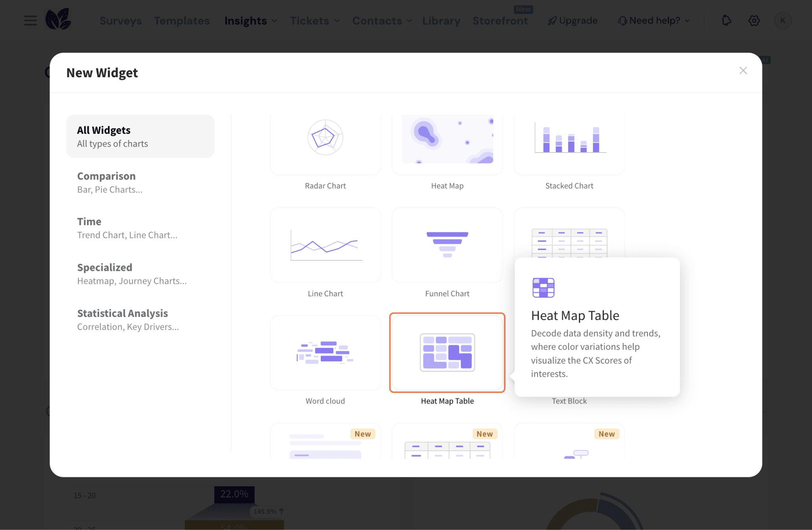Image resolution: width=812 pixels, height=530 pixels.
Task: Select the Radar Chart widget
Action: (x=325, y=145)
